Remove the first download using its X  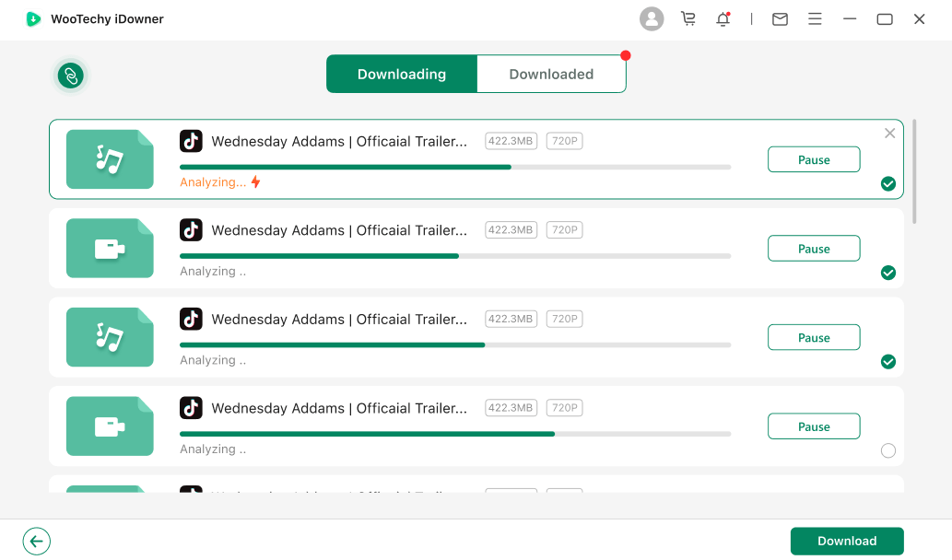(889, 134)
